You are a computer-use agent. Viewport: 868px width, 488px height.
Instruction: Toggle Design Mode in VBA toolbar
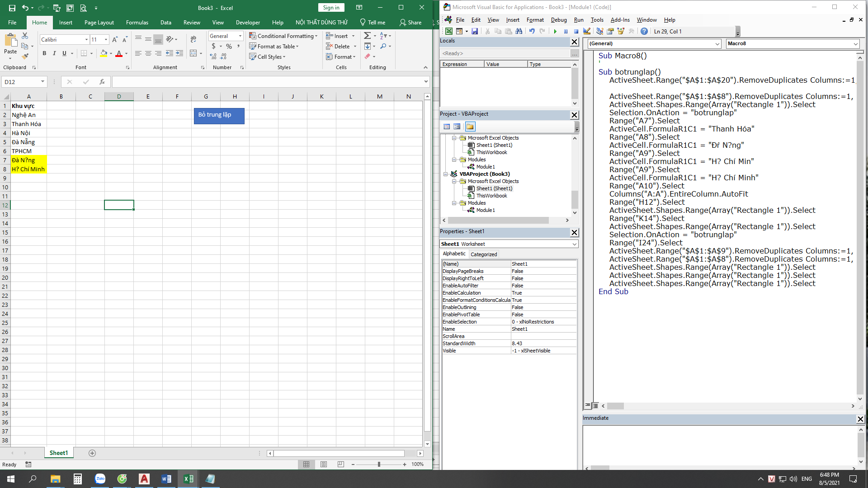587,31
